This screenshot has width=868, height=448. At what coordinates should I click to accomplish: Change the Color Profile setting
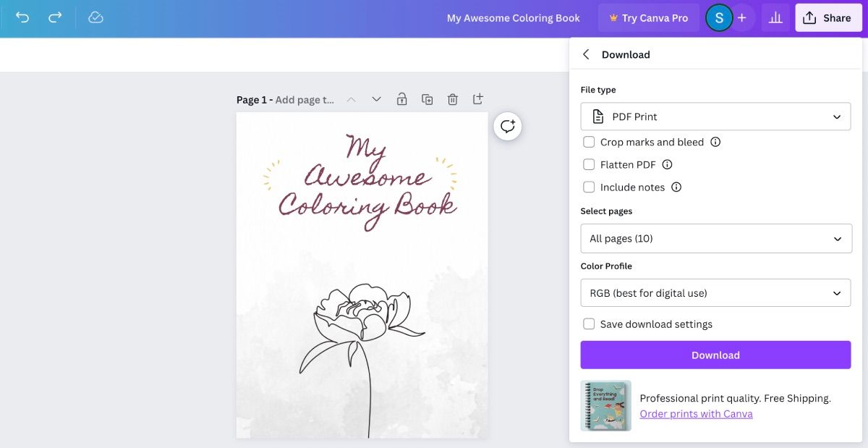715,292
